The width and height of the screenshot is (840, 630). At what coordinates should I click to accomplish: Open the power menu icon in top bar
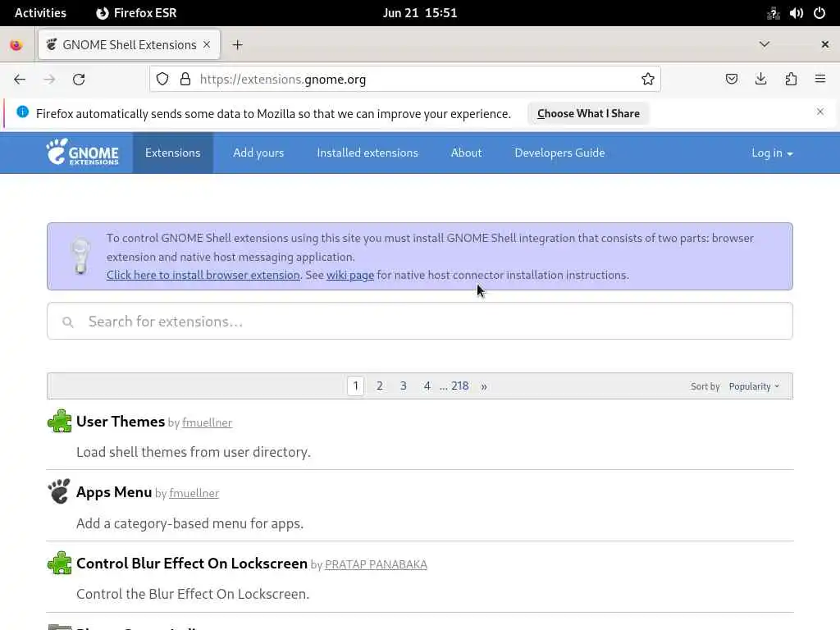(x=819, y=13)
